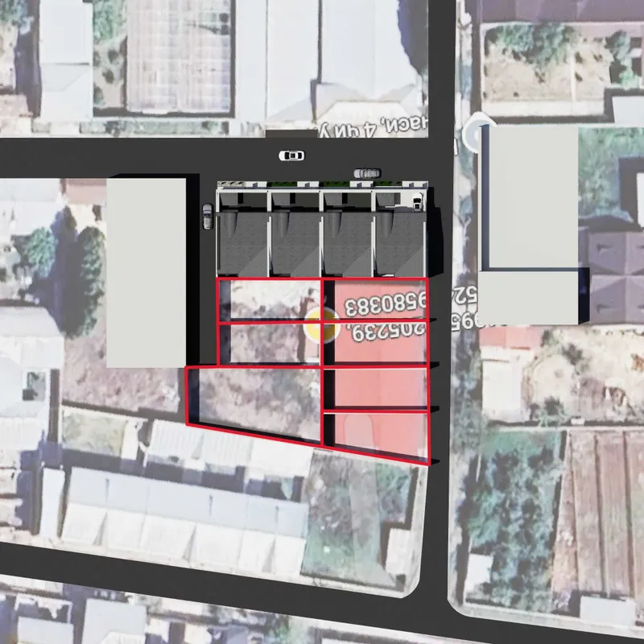Screen dimensions: 644x644
Task: Click the upside-down text 205239,
Action: 388,331
